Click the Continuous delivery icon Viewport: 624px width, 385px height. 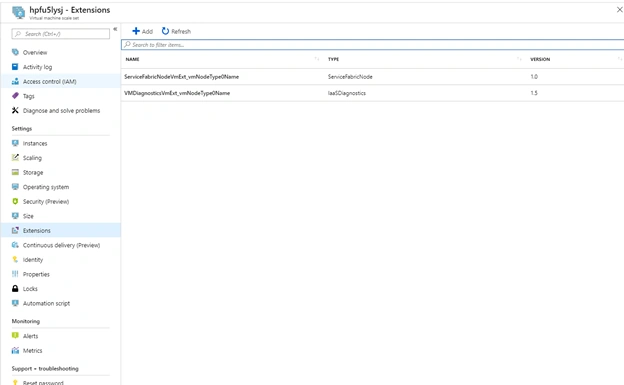pos(15,245)
